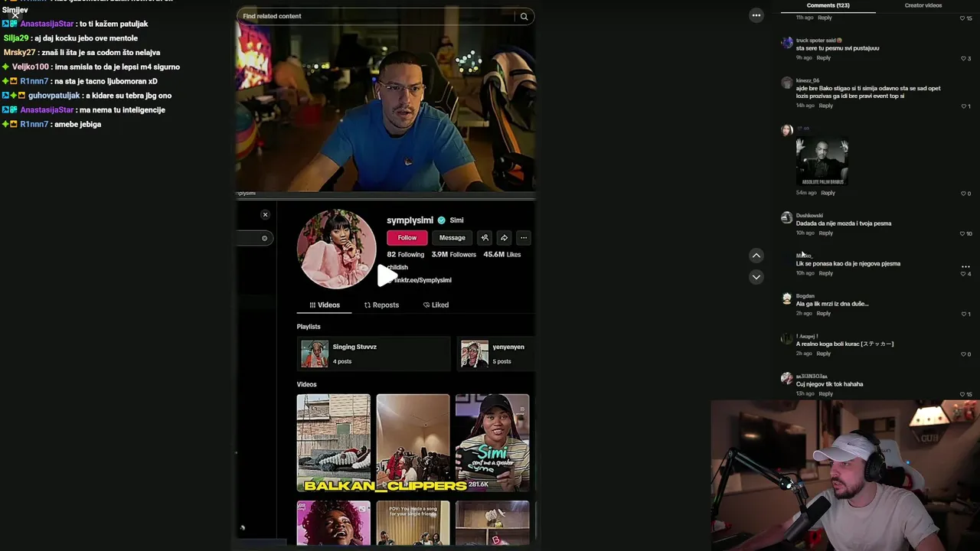This screenshot has width=980, height=551.
Task: Go to previous video with the up arrow
Action: click(x=756, y=256)
